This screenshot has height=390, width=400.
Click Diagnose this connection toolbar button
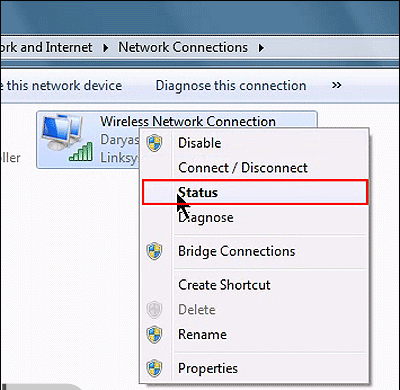(231, 86)
